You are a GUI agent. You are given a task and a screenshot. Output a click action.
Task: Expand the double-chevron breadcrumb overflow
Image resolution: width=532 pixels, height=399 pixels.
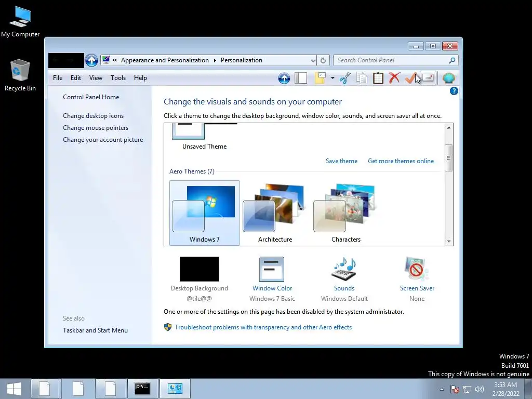pyautogui.click(x=115, y=60)
